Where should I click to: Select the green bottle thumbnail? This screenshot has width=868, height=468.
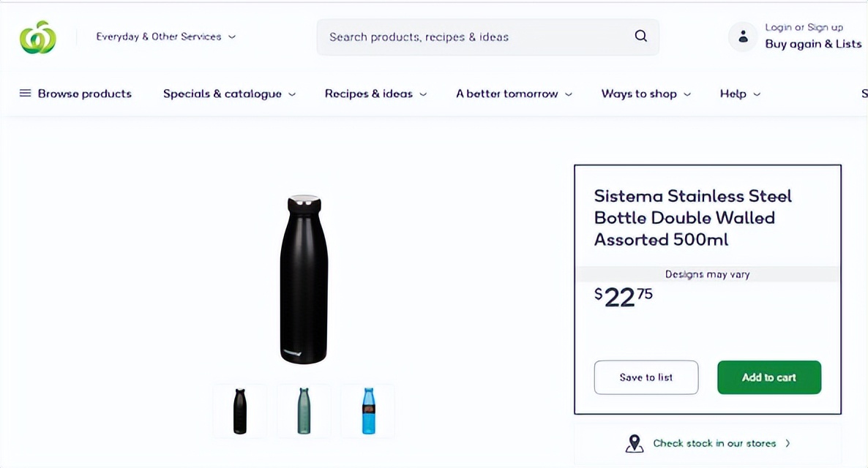coord(304,411)
